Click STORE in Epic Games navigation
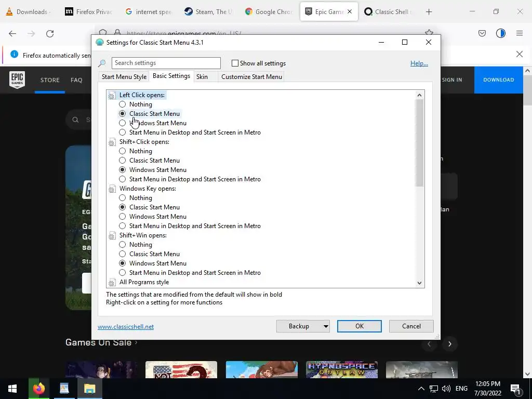Screen dimensions: 532x399 click(50, 80)
